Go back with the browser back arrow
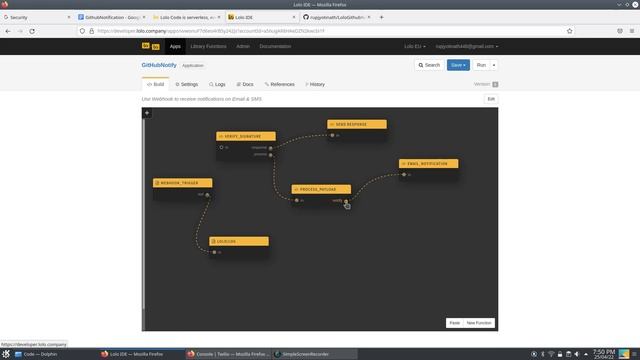Image resolution: width=640 pixels, height=360 pixels. click(8, 31)
